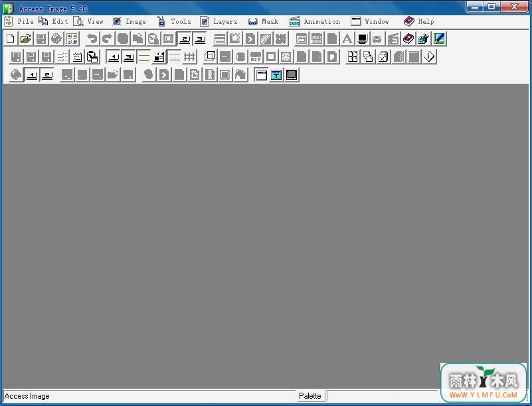
Task: Open the colorful thumbnail browser grid icon
Action: [x=72, y=39]
